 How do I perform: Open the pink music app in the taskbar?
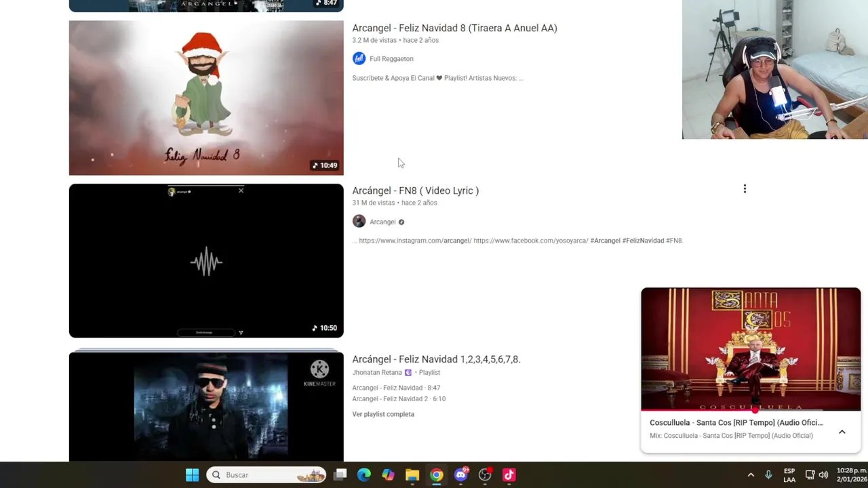[509, 475]
